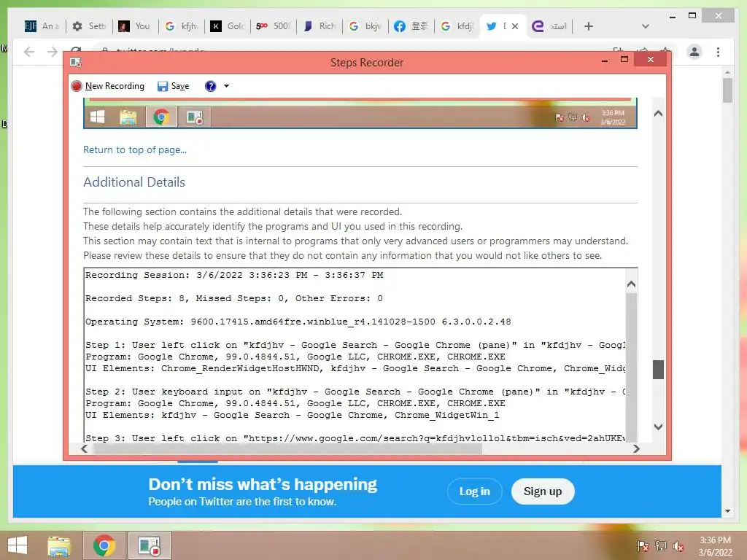Click details box scroll-up arrow
747x560 pixels.
click(631, 284)
